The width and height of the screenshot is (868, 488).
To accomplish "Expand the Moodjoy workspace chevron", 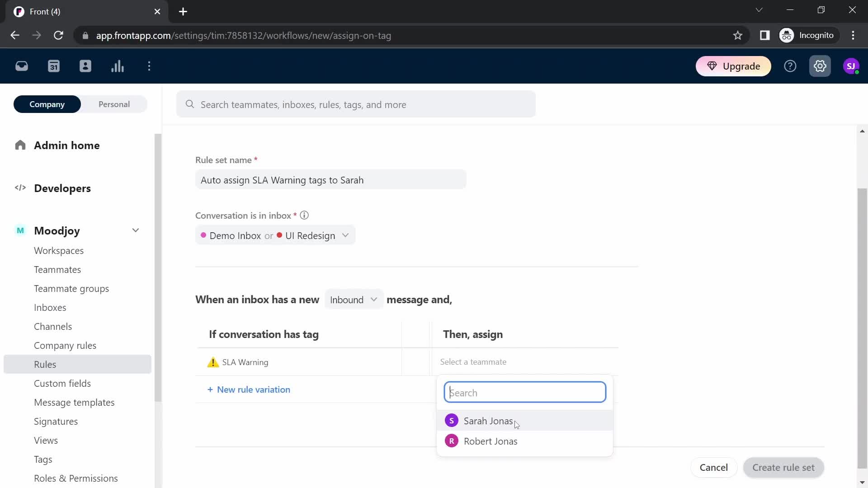I will (x=136, y=231).
